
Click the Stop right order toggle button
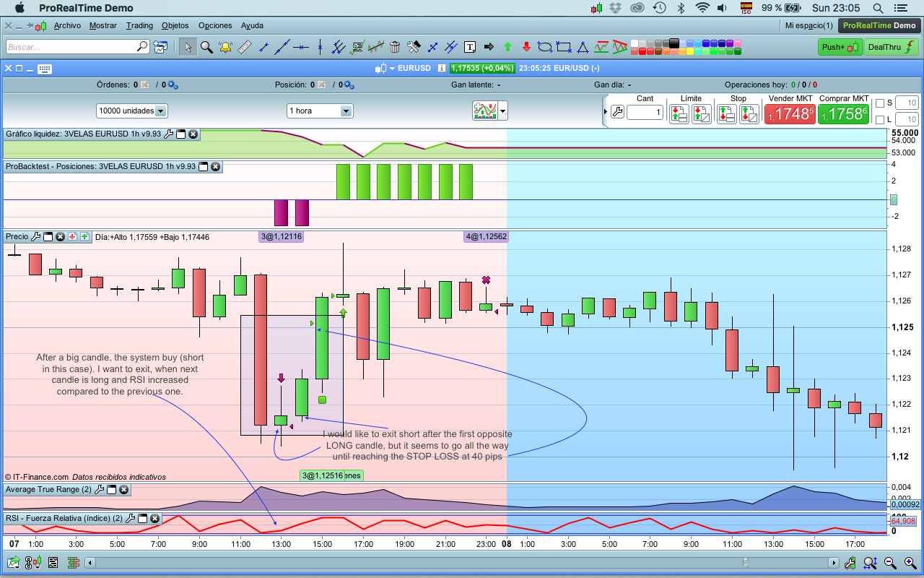(x=749, y=113)
